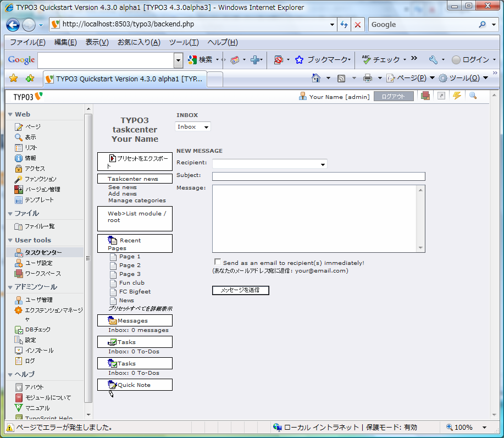This screenshot has height=438, width=504.
Task: Collapse the ファイル module group
Action: pos(10,214)
